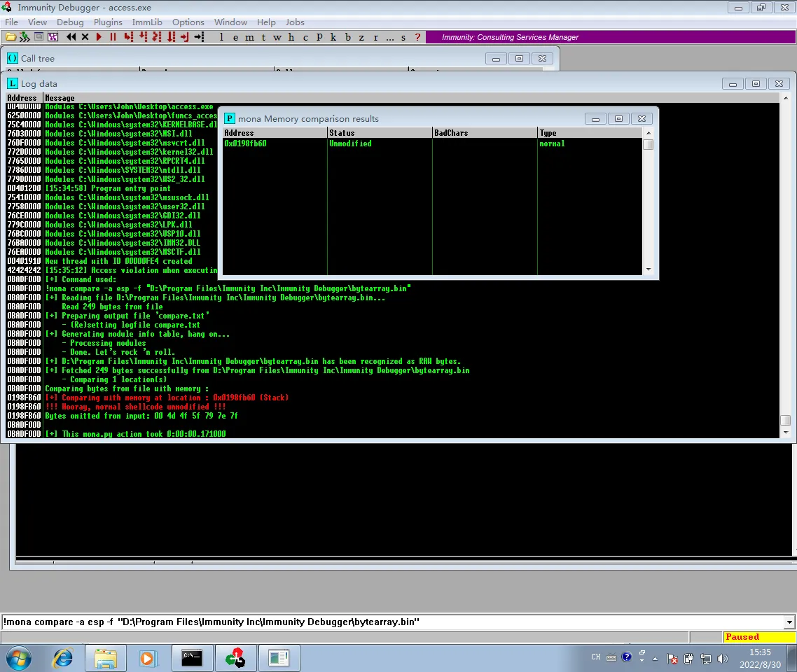Expand the command history dropdown arrow

pos(789,622)
